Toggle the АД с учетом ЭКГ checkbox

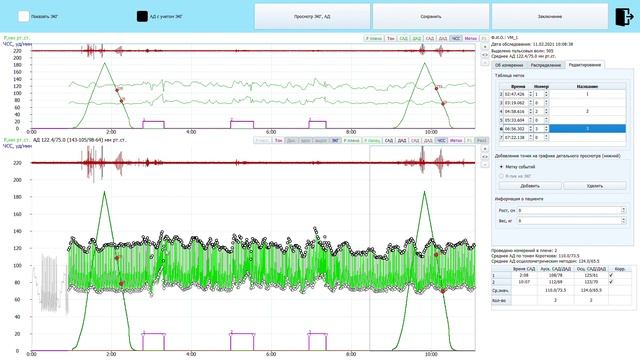(142, 16)
